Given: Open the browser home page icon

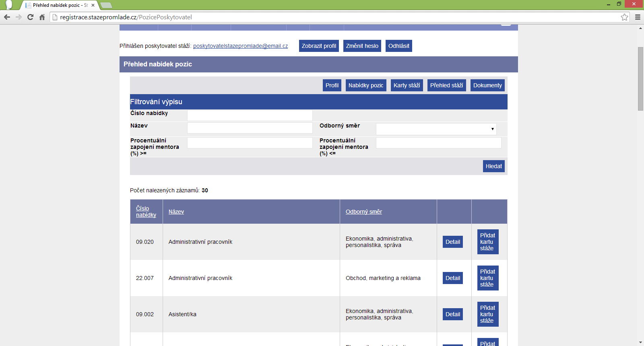Looking at the screenshot, I should 42,17.
